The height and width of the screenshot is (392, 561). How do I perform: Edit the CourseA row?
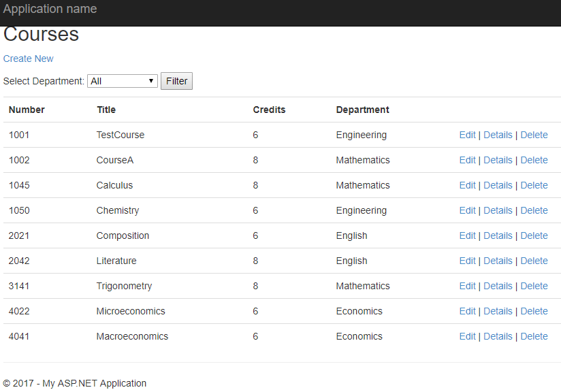[467, 160]
